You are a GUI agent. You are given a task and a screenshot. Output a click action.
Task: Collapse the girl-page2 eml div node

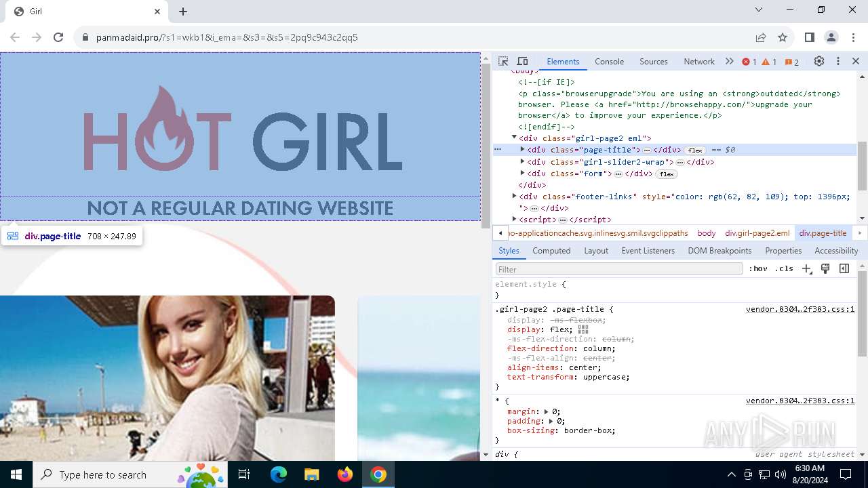514,138
